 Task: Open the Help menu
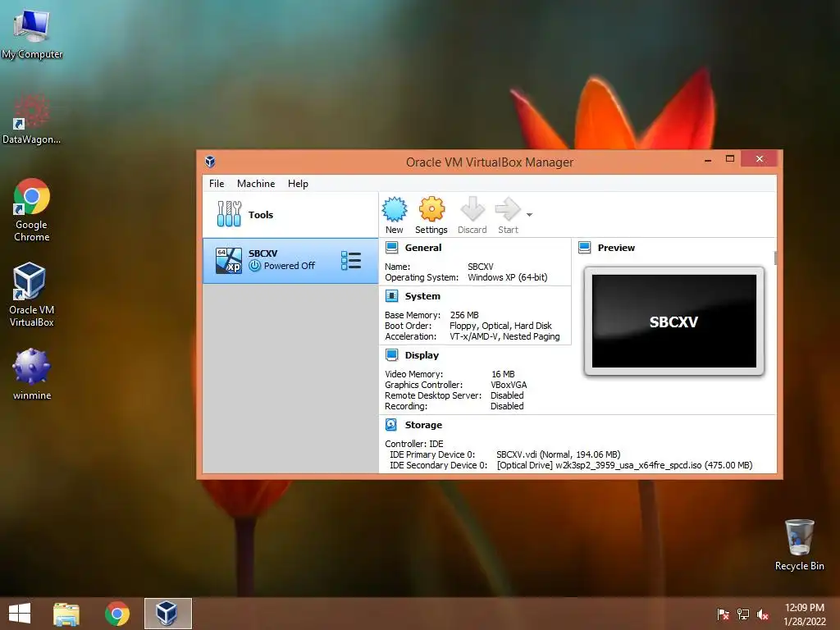click(298, 184)
